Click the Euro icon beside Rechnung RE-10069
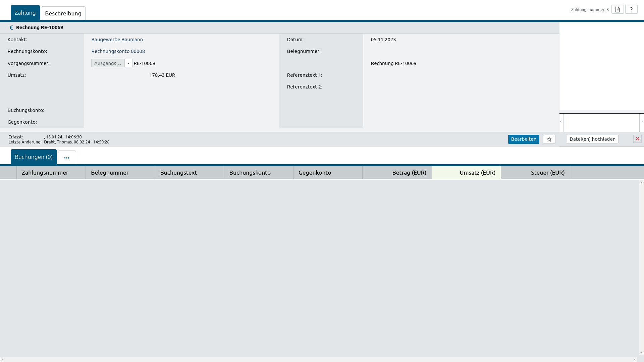This screenshot has width=644, height=362. tap(11, 28)
